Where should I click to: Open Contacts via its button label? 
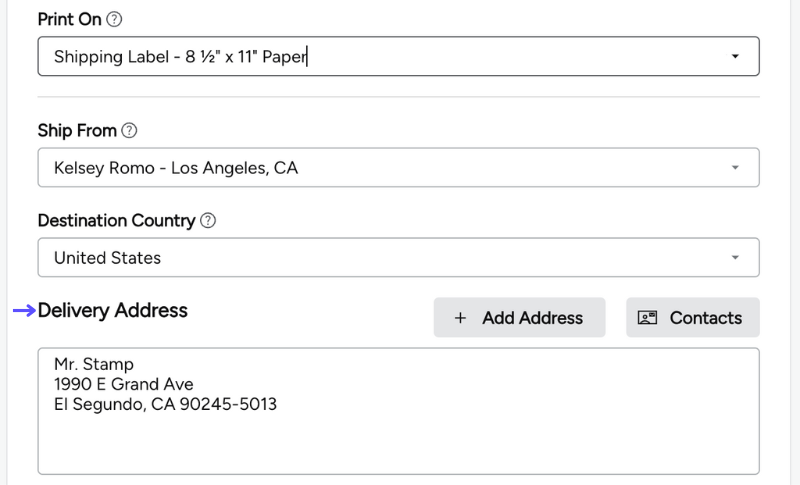pyautogui.click(x=705, y=318)
